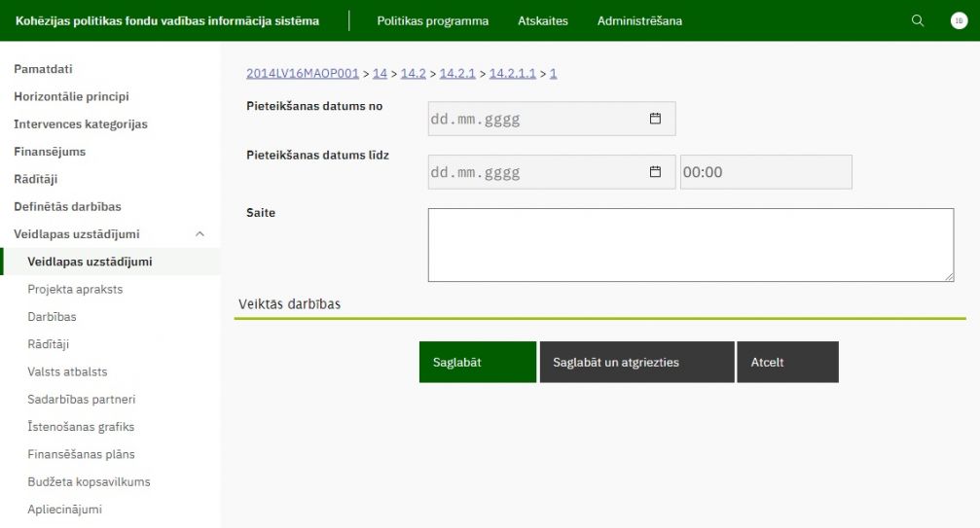Screen dimensions: 980x528
Task: Follow the 2014LV16MAOP001 breadcrumb link
Action: coord(303,73)
